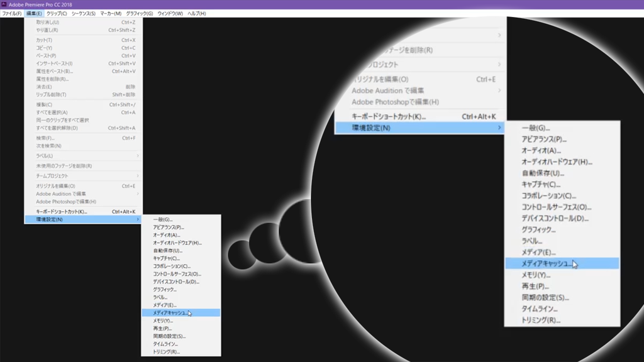Choose やり直し(R) in the Edit menu
Screen dimensions: 644x362
(84, 30)
